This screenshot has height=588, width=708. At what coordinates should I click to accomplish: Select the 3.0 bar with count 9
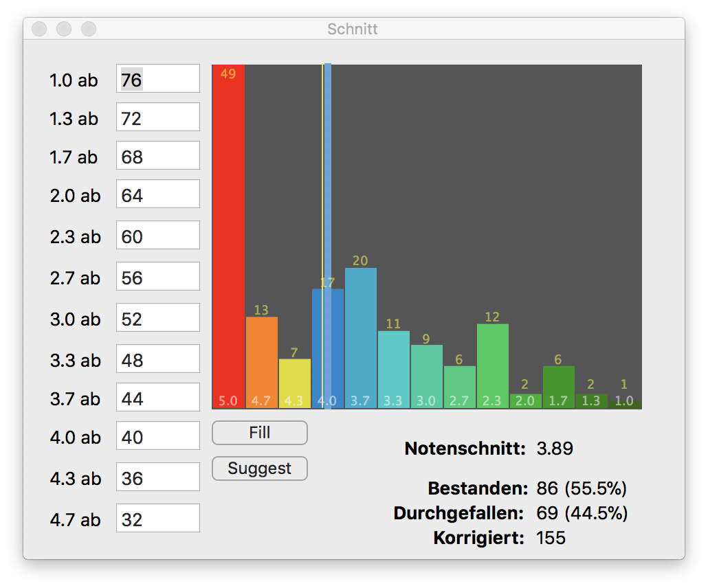click(x=426, y=377)
